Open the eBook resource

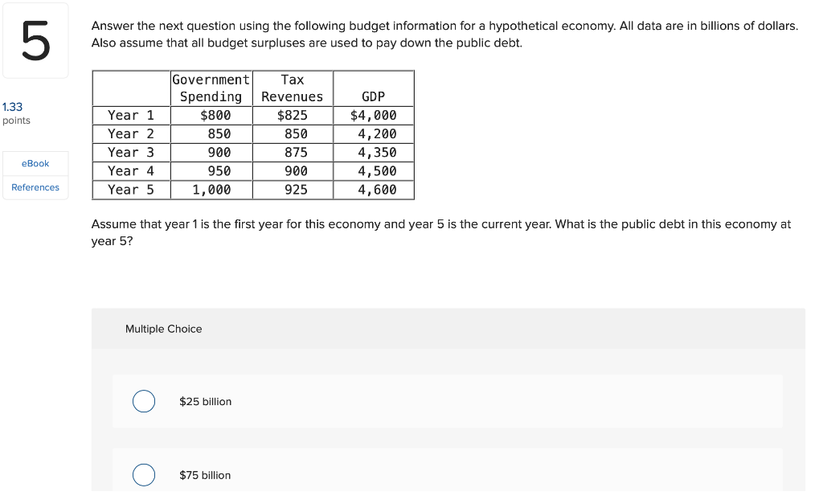(35, 163)
